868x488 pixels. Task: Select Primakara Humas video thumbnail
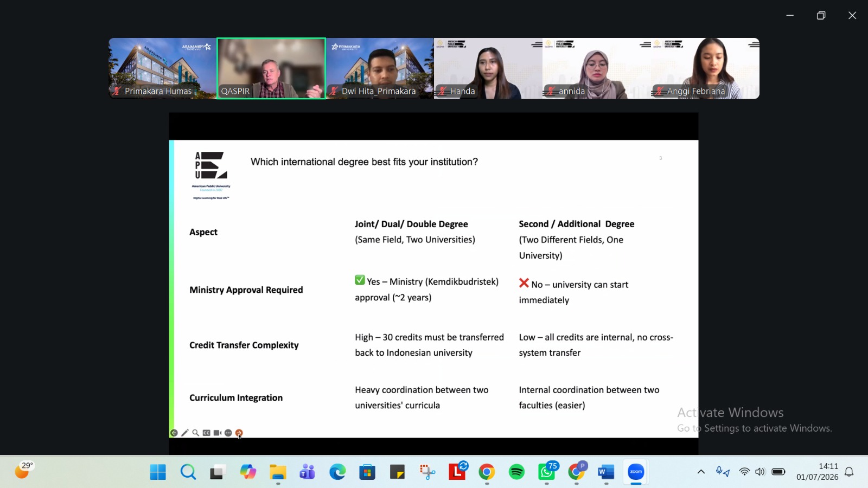tap(163, 68)
